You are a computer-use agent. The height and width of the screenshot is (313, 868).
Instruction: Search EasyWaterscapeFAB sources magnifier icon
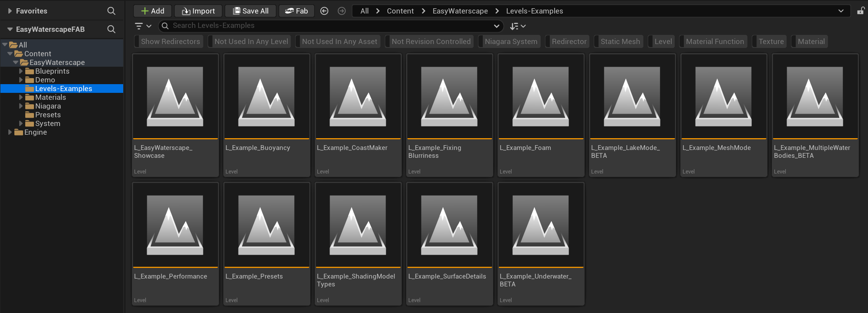coord(111,29)
